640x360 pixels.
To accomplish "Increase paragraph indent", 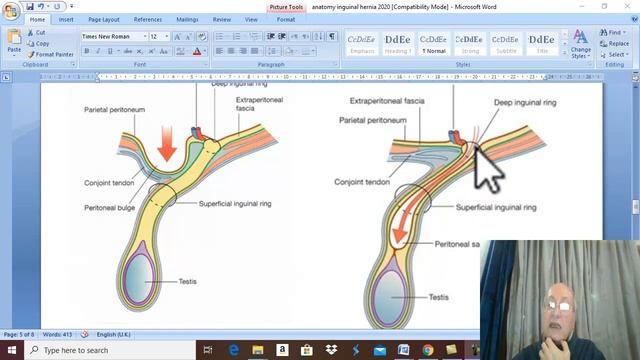I will pos(282,37).
